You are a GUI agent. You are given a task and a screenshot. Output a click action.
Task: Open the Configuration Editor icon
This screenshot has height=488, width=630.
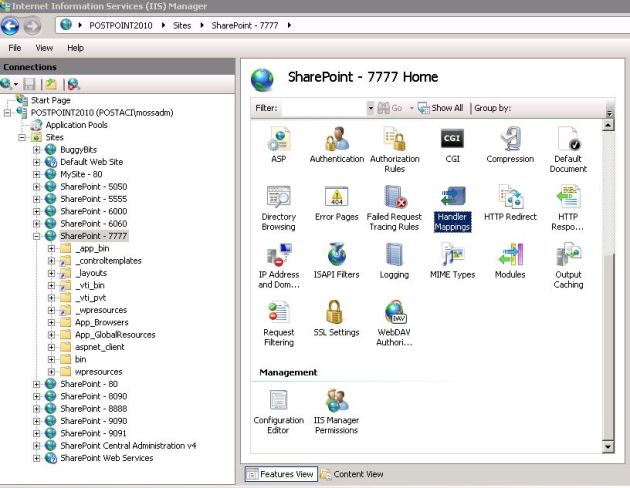click(278, 401)
